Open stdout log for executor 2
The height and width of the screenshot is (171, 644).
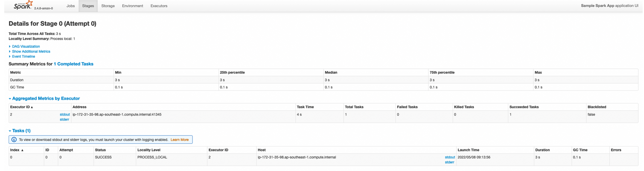click(65, 114)
